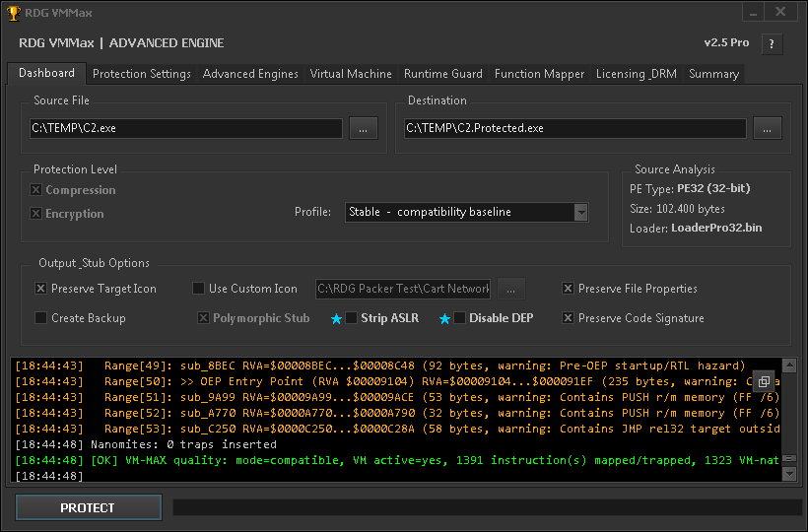Open the Function Mapper tab

pyautogui.click(x=540, y=74)
